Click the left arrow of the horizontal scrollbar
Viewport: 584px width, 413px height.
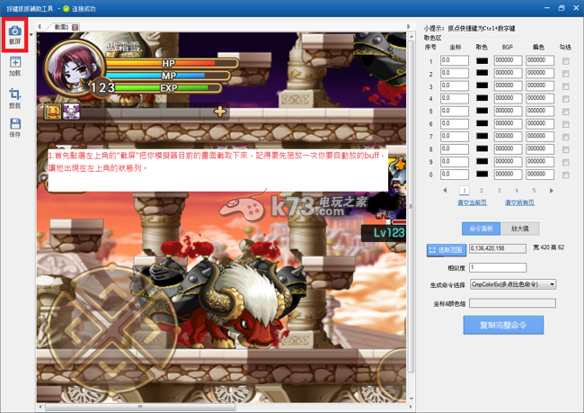point(40,407)
